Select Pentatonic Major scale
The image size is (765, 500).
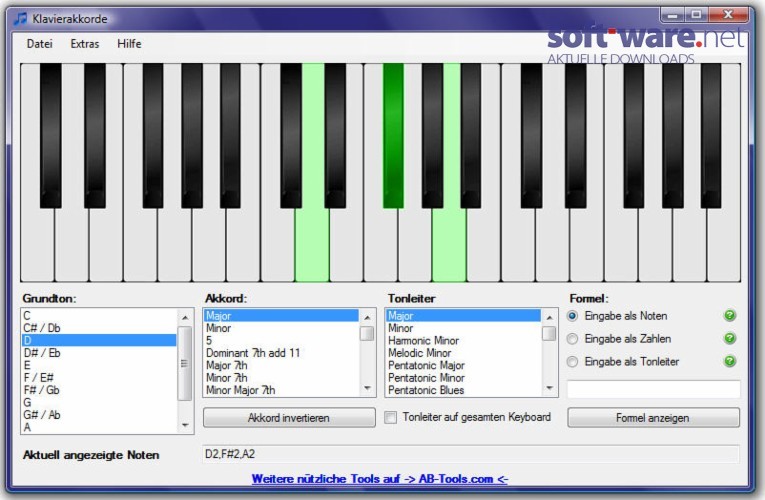point(464,365)
